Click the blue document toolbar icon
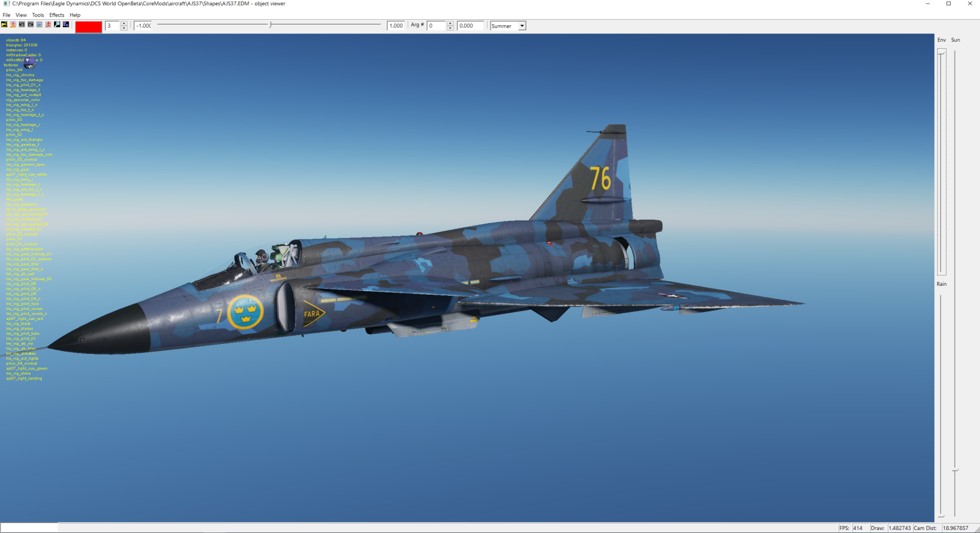The image size is (980, 533). pyautogui.click(x=39, y=25)
